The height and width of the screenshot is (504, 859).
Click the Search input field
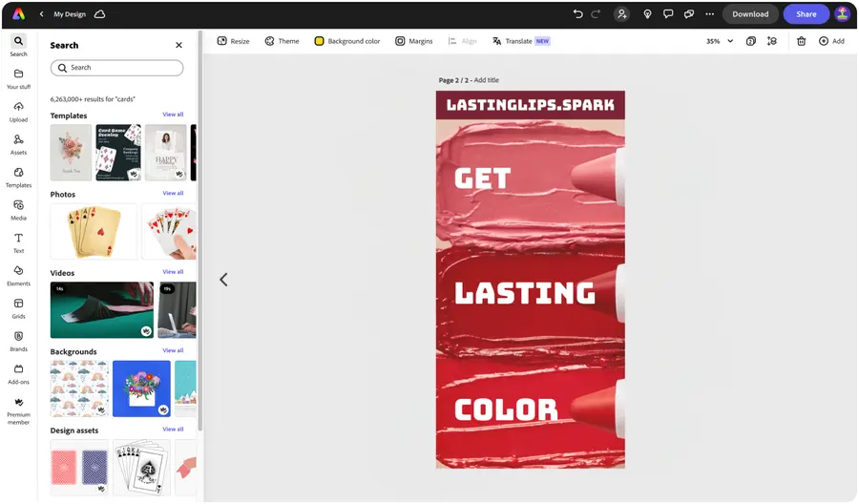[x=116, y=68]
